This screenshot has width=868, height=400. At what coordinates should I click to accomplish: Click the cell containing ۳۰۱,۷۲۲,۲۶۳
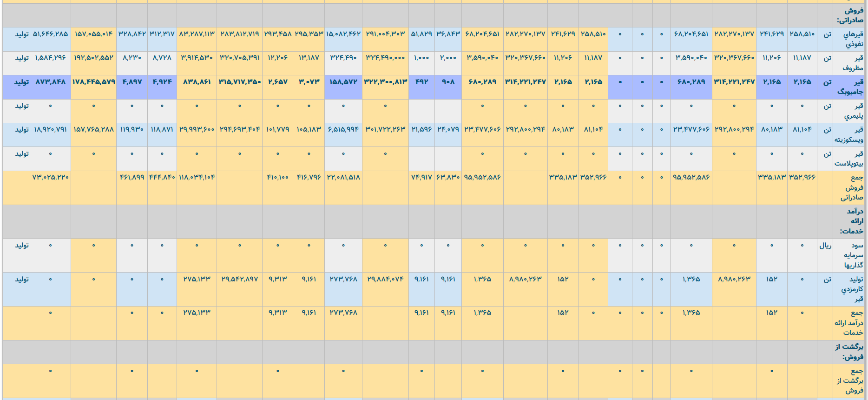coord(385,129)
